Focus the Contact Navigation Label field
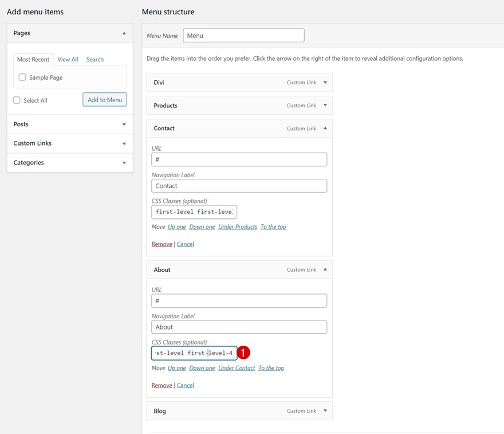Screen dimensions: 504x434 pos(239,186)
